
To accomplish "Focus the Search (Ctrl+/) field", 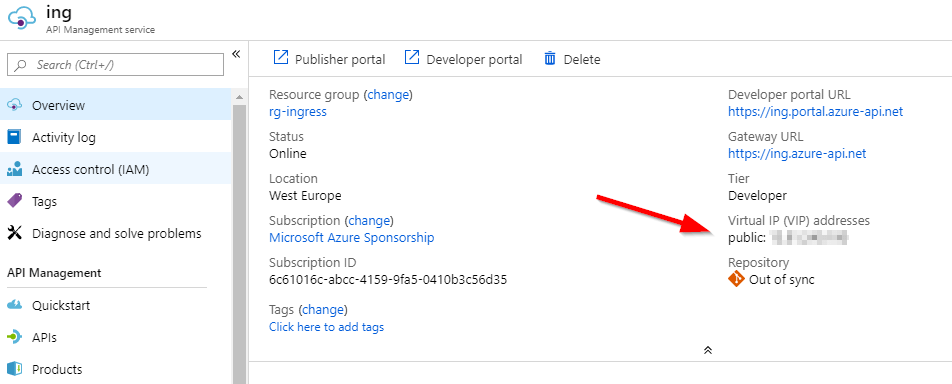I will [x=115, y=64].
